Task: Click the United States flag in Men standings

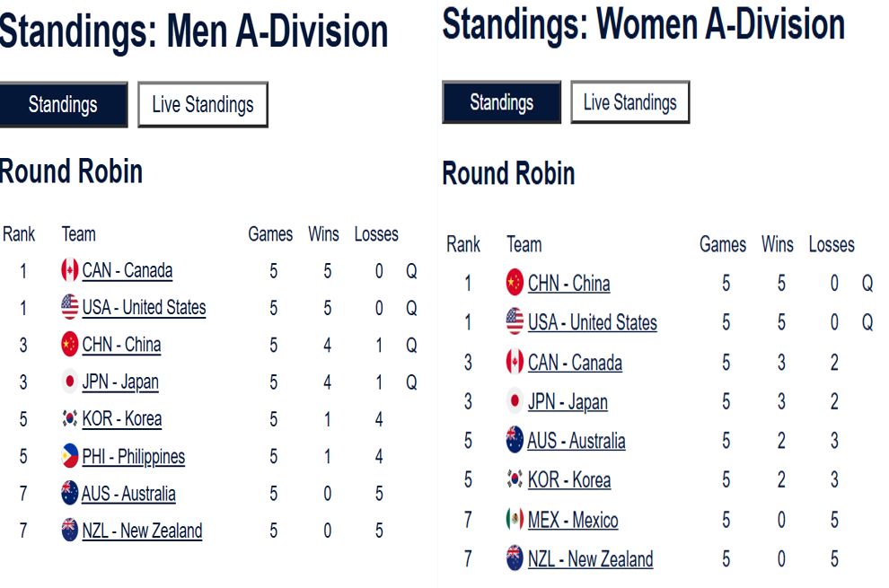Action: [x=69, y=308]
